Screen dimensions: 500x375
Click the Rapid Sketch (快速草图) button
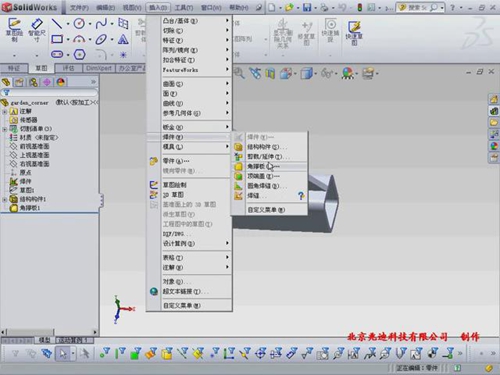(x=354, y=33)
